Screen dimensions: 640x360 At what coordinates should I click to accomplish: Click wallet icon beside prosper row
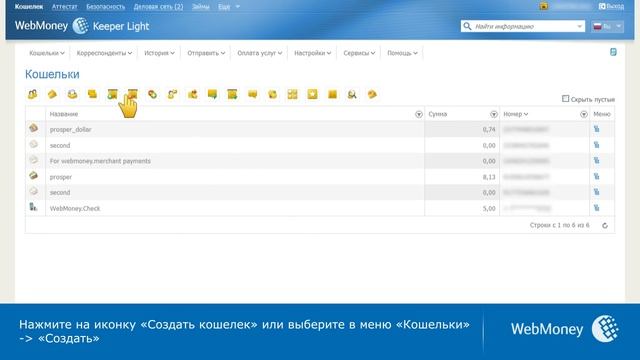point(33,176)
